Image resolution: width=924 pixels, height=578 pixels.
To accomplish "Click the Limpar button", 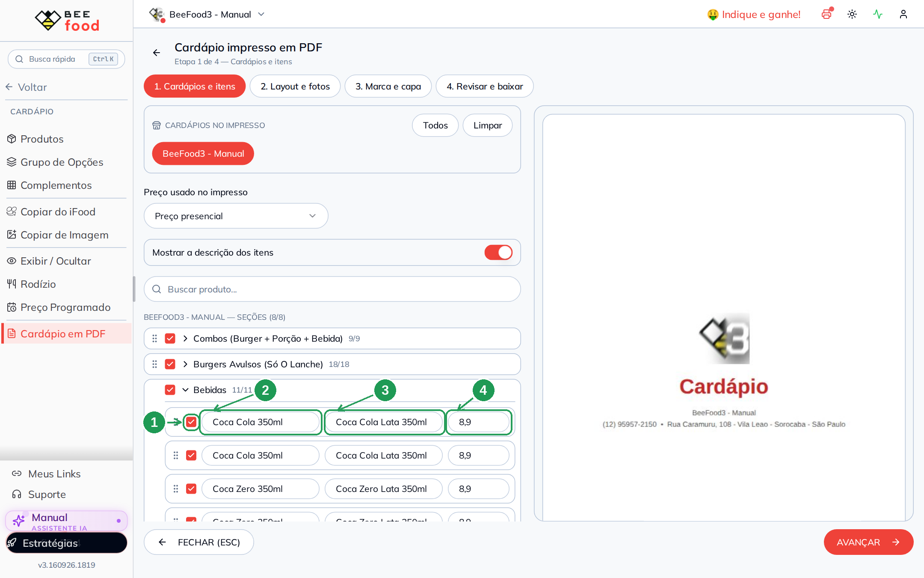I will point(488,125).
